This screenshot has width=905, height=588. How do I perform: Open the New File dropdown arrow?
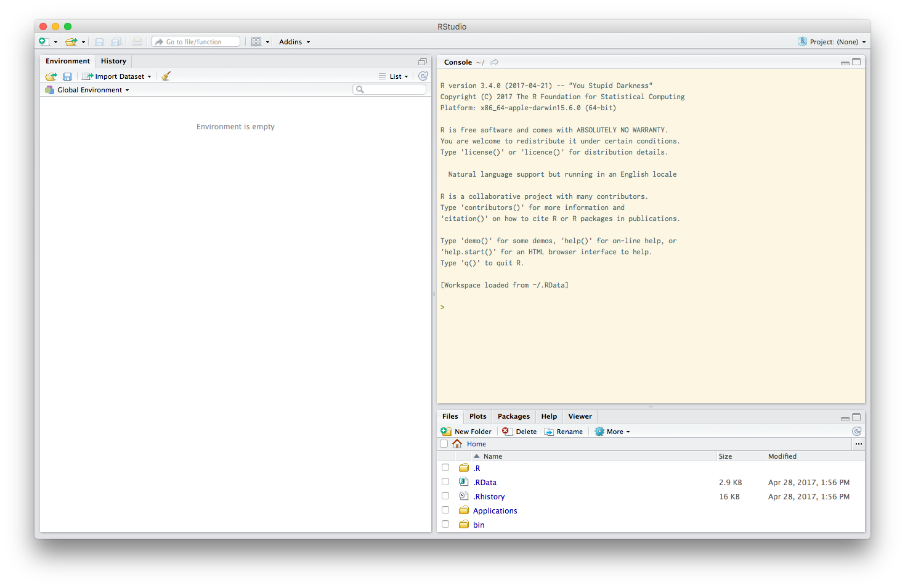pyautogui.click(x=55, y=42)
